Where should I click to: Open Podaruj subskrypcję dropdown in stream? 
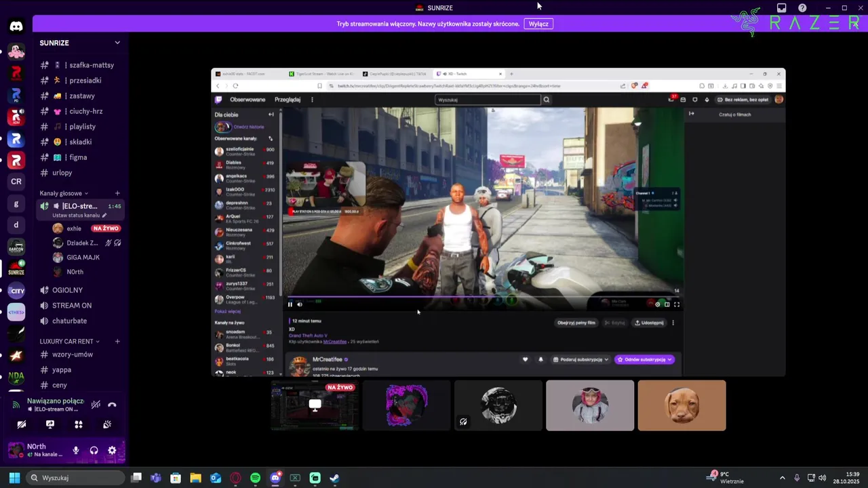[x=581, y=360]
